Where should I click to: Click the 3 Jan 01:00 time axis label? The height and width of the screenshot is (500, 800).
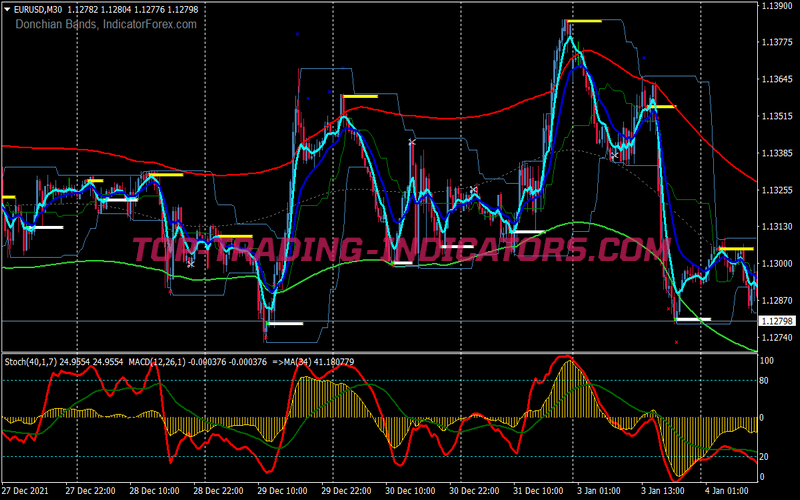[x=600, y=491]
